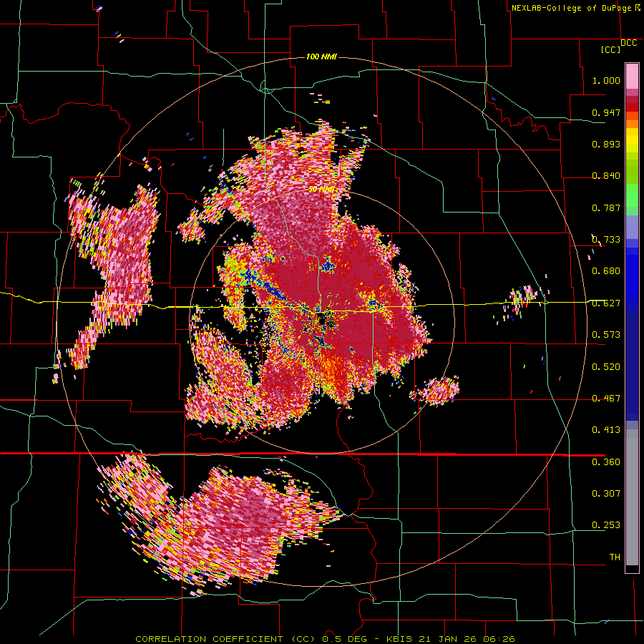
Task: Click the TH threshold label on the scale
Action: tap(615, 557)
